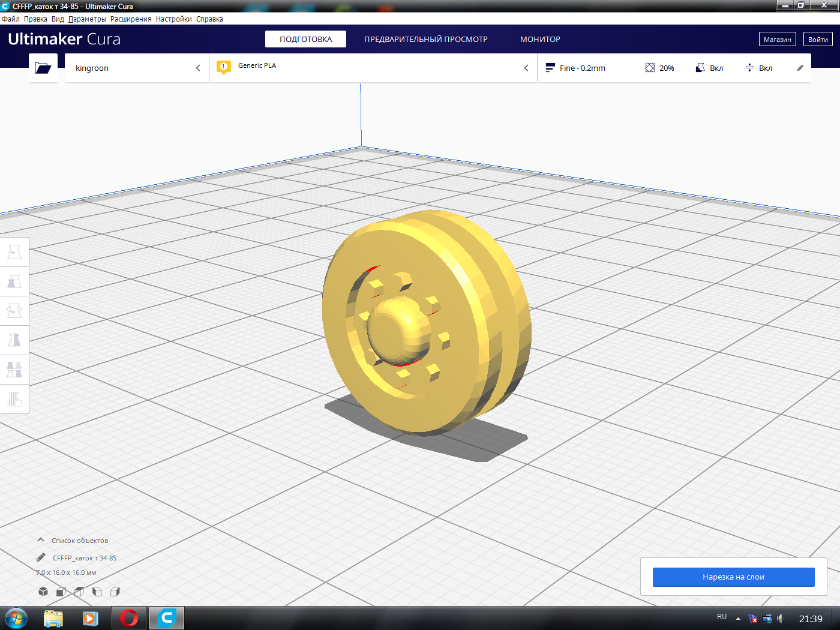The width and height of the screenshot is (840, 630).
Task: Click the pencil icon to rename the object
Action: (x=41, y=557)
